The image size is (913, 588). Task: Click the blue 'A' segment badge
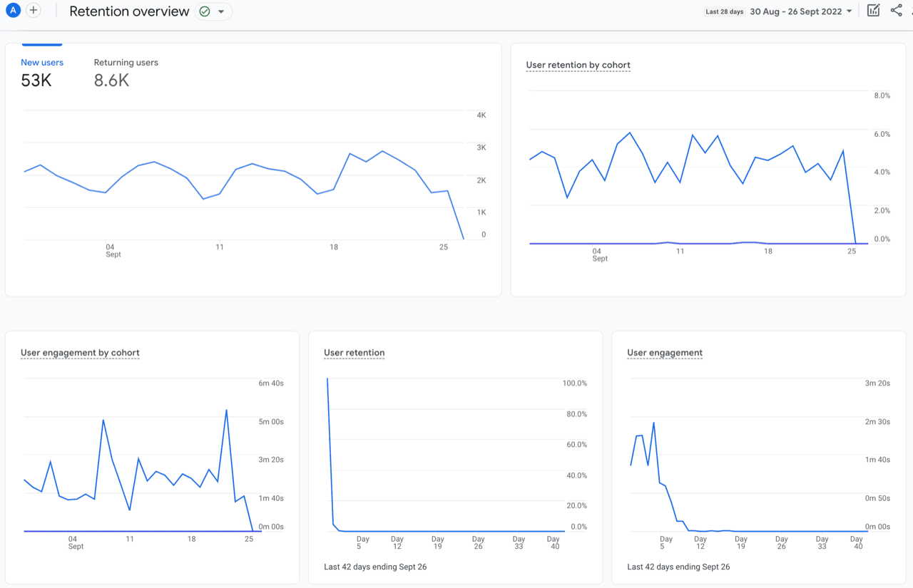(13, 11)
